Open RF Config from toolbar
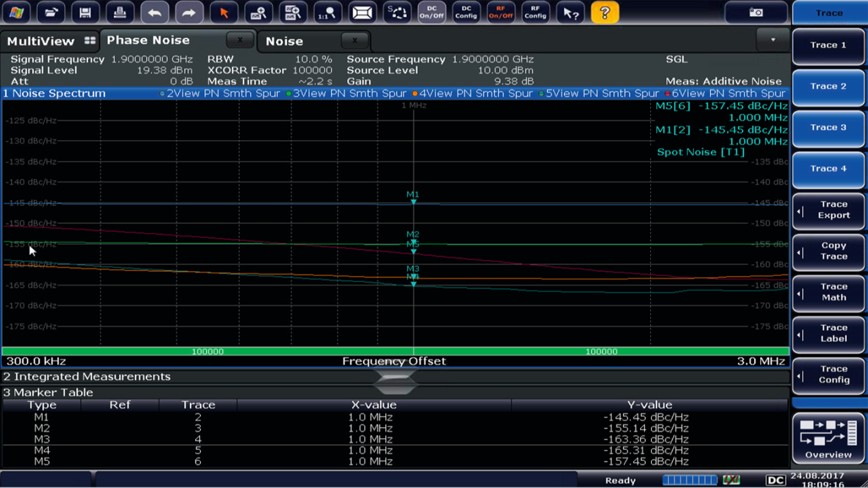 coord(535,12)
